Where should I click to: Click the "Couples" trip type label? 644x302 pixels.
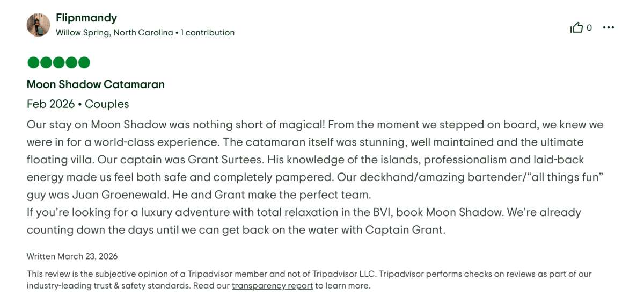pyautogui.click(x=107, y=104)
